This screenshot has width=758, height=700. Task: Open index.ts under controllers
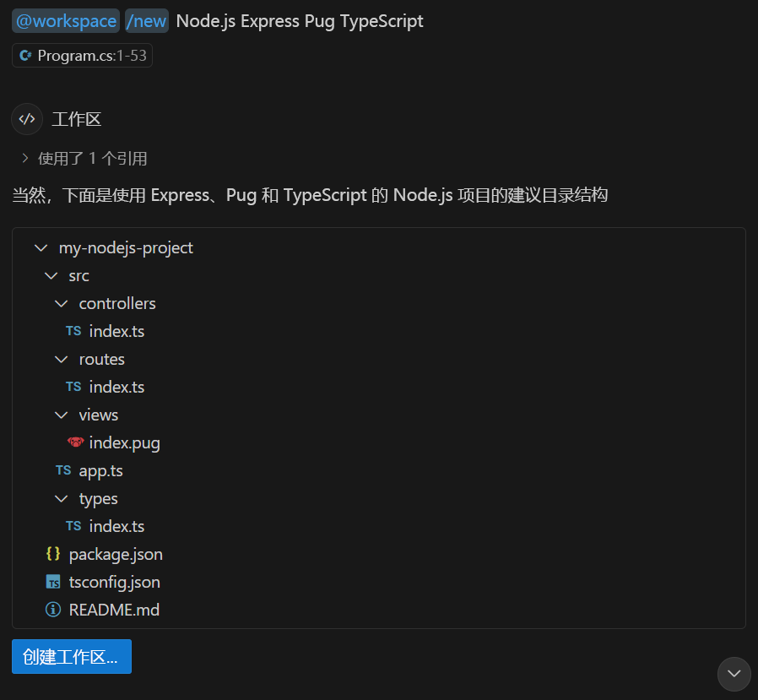(x=116, y=332)
